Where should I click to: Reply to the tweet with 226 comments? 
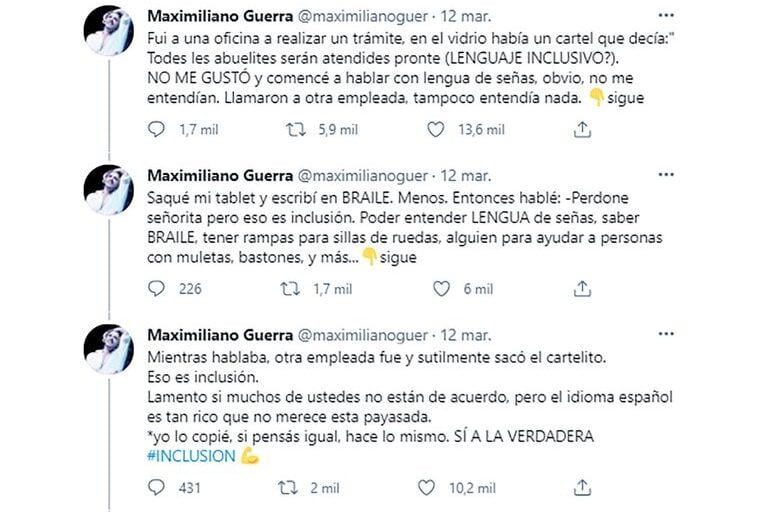(156, 289)
